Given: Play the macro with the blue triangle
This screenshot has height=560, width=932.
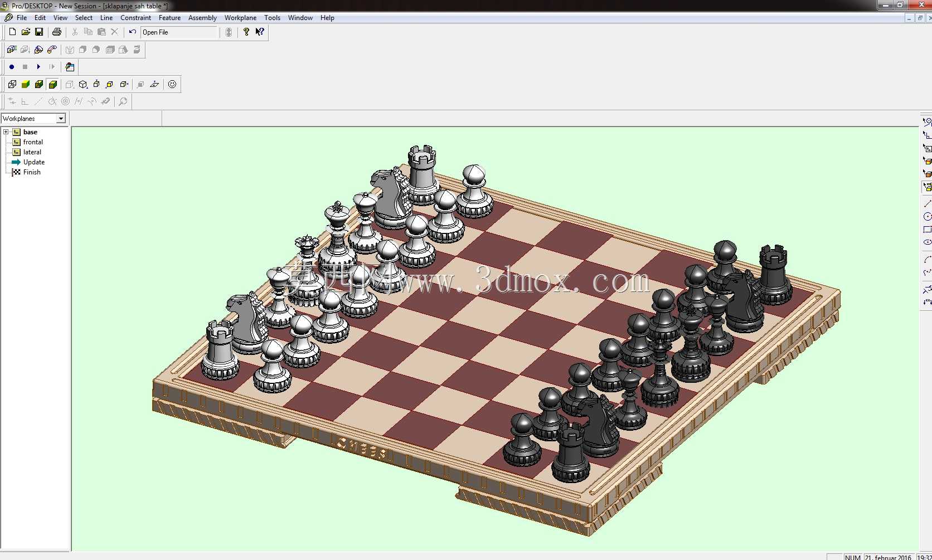Looking at the screenshot, I should 38,67.
